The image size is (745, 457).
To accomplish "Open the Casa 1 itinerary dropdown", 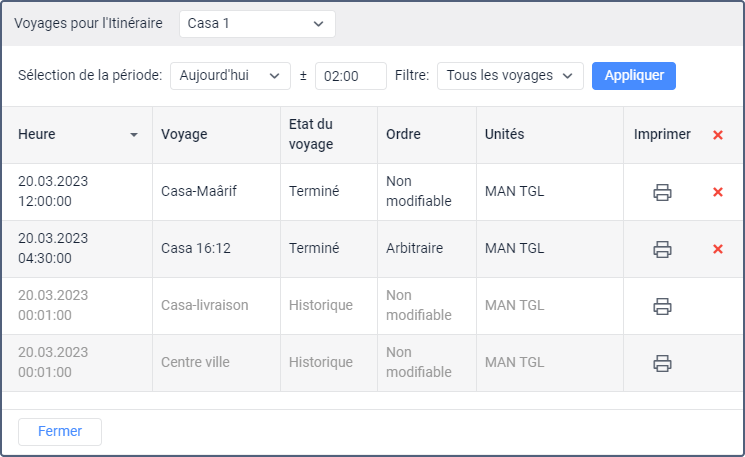I will pos(257,23).
